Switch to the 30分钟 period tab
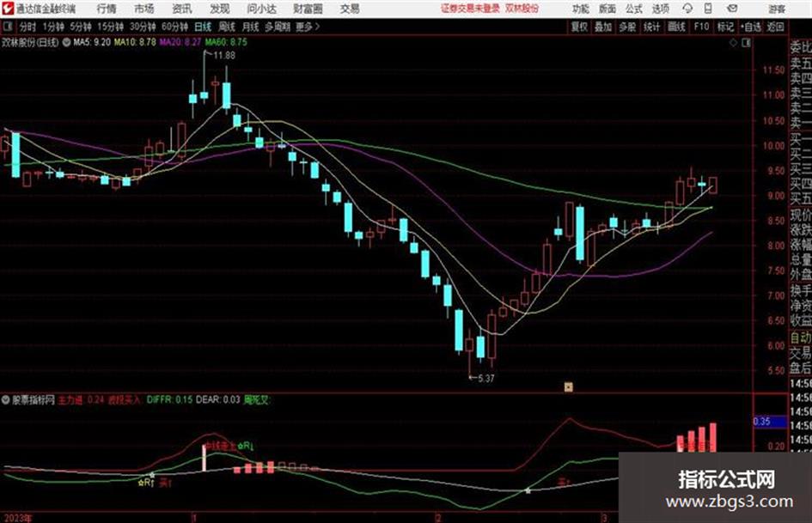The image size is (812, 523). click(143, 27)
